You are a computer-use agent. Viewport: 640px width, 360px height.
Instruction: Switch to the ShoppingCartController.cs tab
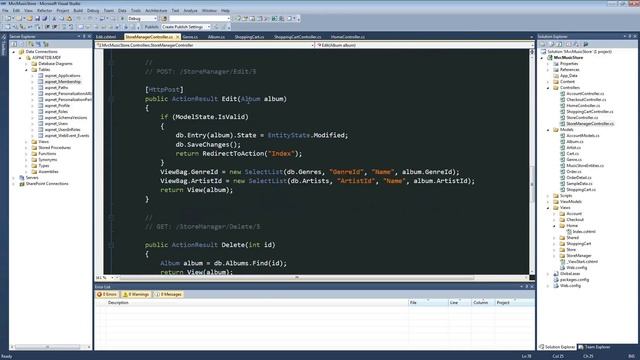point(298,37)
